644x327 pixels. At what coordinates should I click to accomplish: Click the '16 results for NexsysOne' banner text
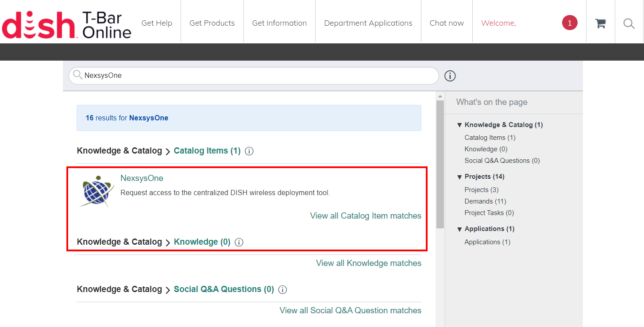click(x=127, y=118)
